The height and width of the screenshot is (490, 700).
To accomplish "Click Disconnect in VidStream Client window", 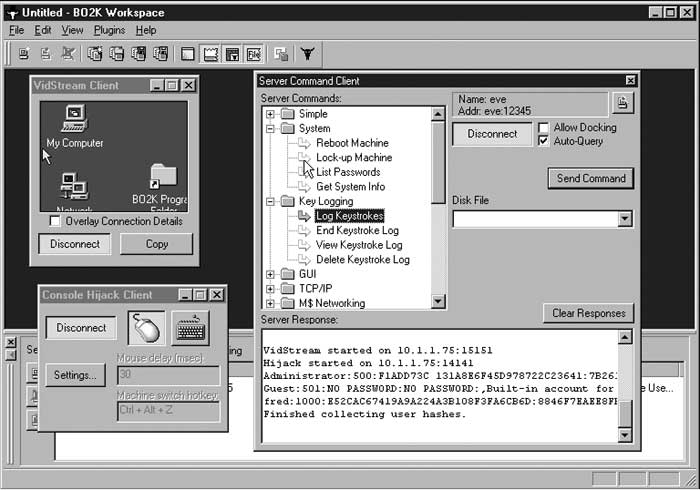I will click(75, 244).
